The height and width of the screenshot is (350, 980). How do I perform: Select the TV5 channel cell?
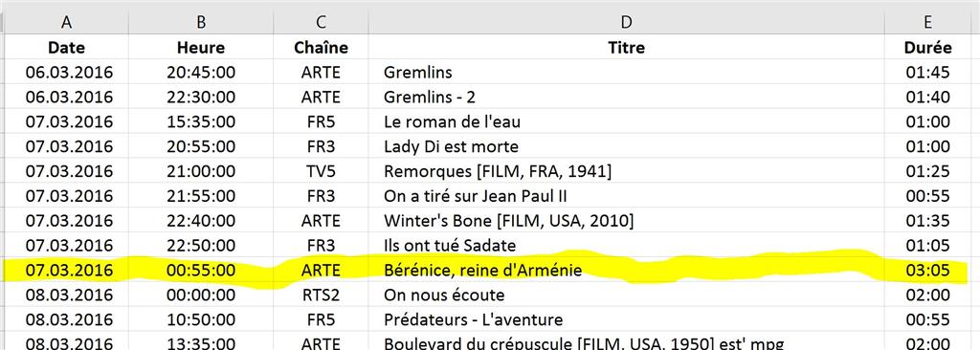[x=321, y=171]
